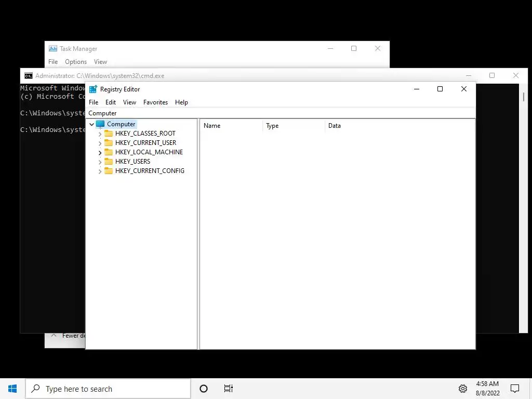
Task: Close the Task Manager window
Action: point(378,48)
